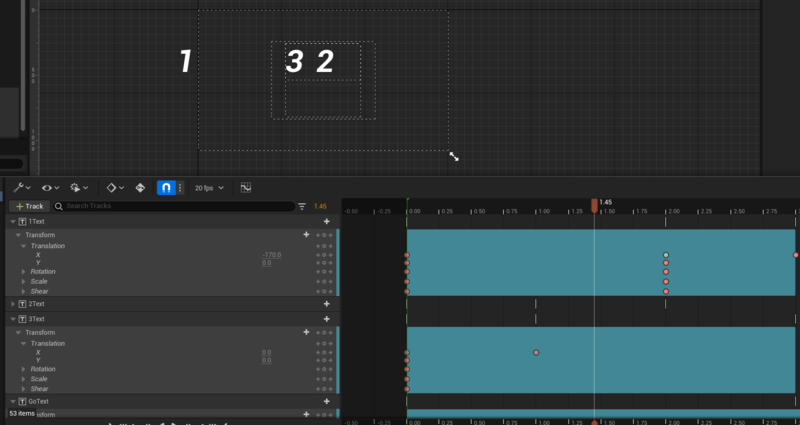Expand Scale under 1Text
Screen dimensions: 800x425
click(x=23, y=282)
